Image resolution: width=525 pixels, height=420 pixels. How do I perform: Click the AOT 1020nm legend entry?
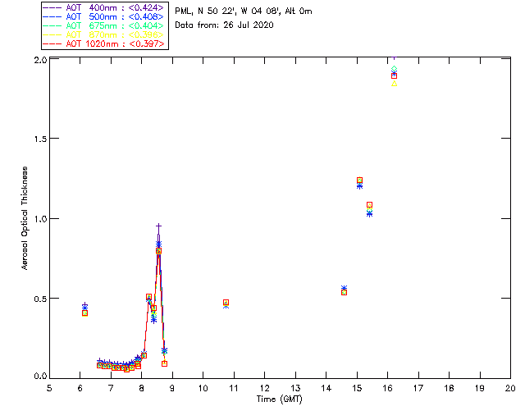[104, 43]
